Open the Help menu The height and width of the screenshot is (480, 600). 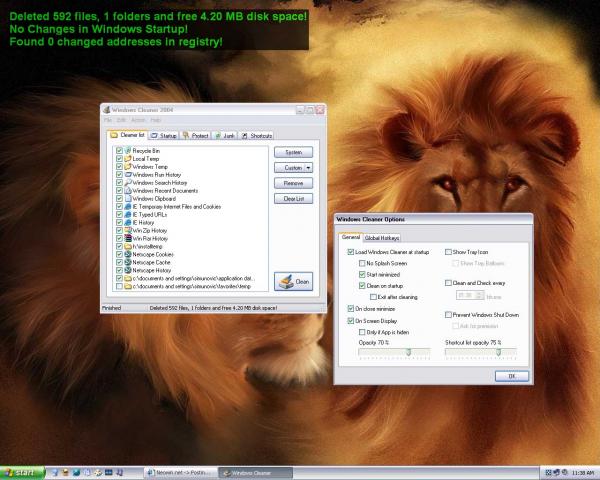pos(156,120)
